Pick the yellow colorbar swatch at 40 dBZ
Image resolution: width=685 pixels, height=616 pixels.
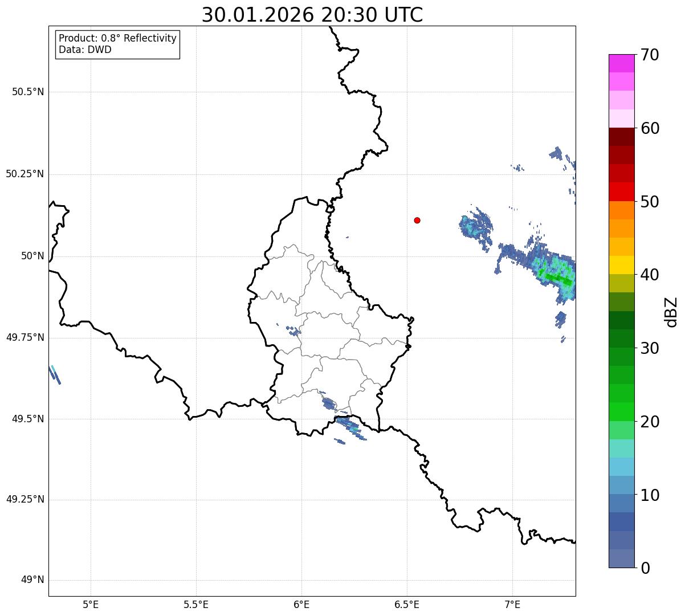click(x=621, y=265)
